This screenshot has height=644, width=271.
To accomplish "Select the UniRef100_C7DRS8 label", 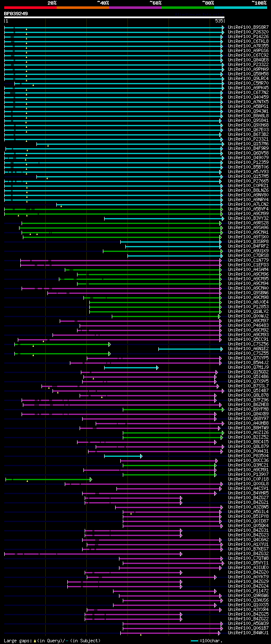I will pos(248,255).
